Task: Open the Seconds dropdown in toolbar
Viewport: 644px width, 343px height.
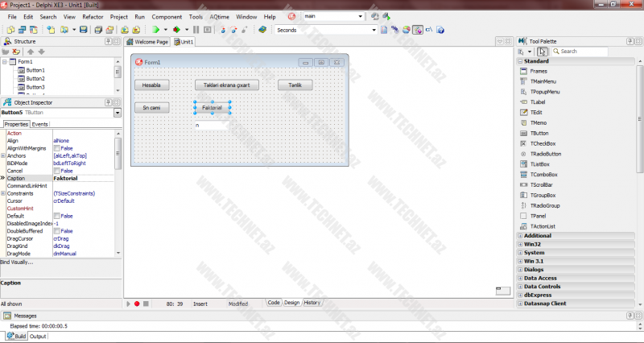Action: 374,30
